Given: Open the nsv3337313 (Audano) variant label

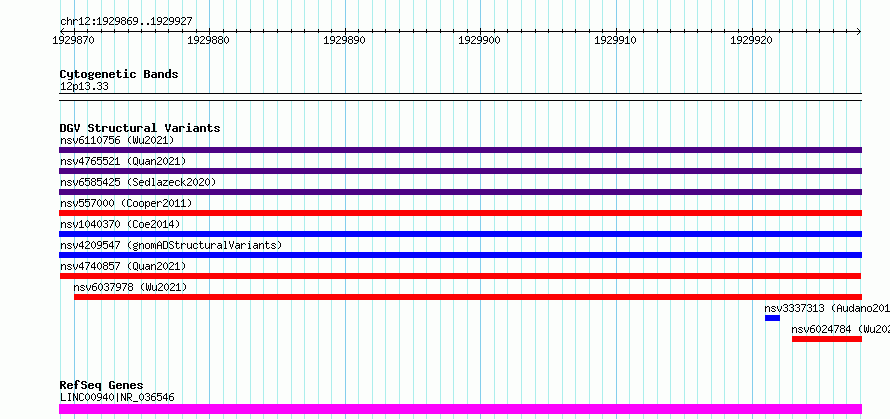Looking at the screenshot, I should coord(827,308).
